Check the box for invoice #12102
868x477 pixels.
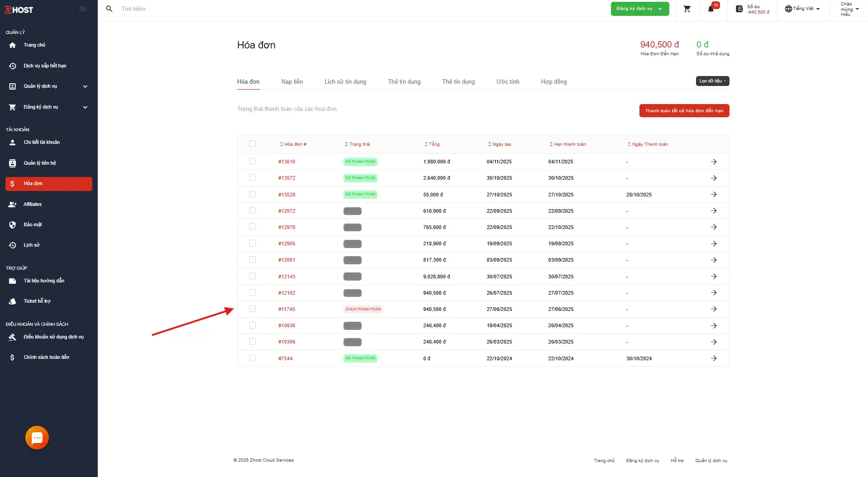pyautogui.click(x=253, y=292)
